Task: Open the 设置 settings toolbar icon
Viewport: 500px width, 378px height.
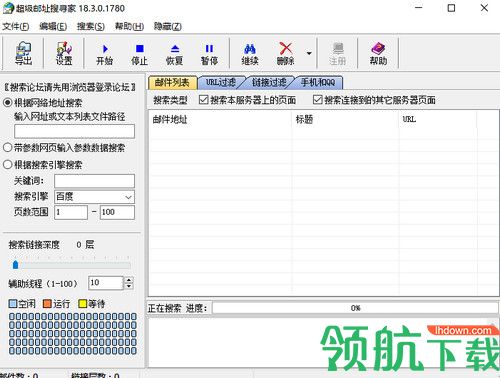Action: click(64, 53)
